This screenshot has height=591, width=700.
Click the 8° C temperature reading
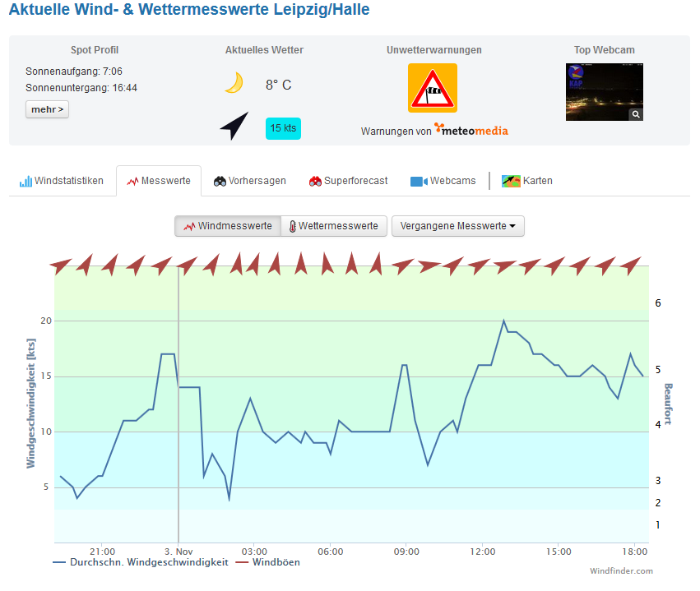click(279, 85)
